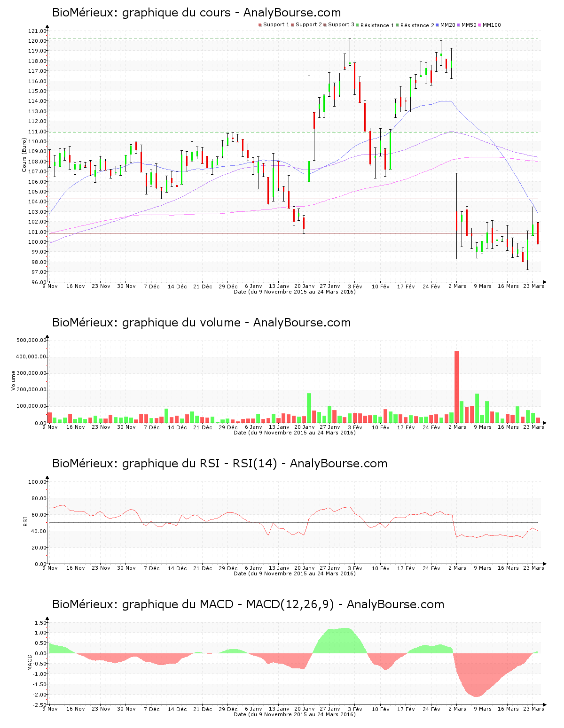The height and width of the screenshot is (728, 564).
Task: Click the blue MM20 legend swatch
Action: [x=438, y=25]
